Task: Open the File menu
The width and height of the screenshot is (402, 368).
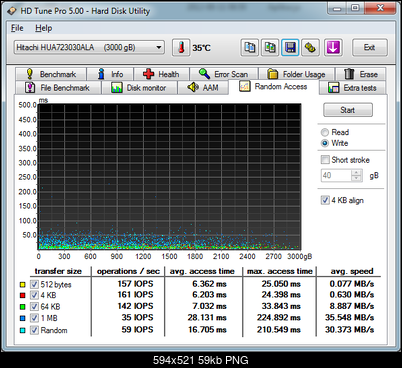Action: coord(17,28)
